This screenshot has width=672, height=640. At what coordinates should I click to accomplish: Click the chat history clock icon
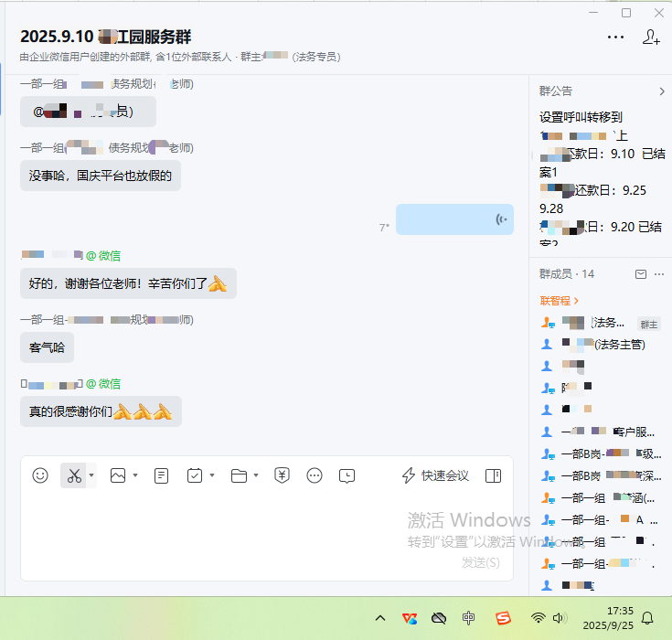point(347,475)
